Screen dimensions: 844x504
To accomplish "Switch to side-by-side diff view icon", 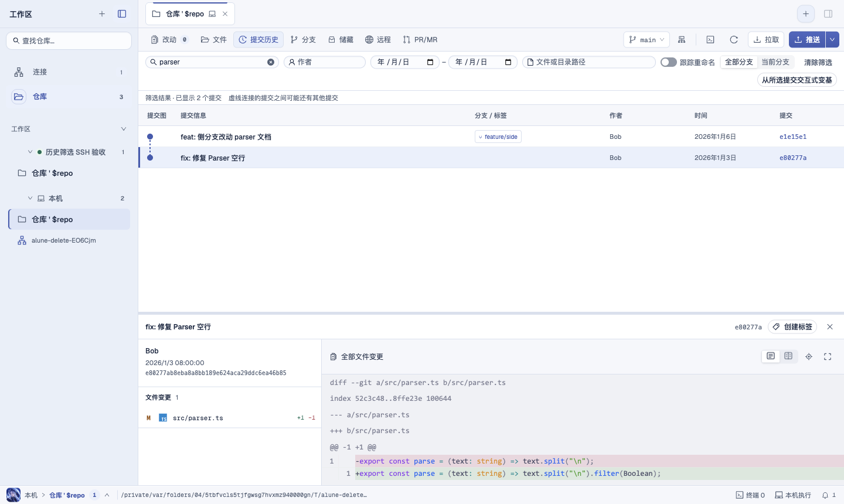I will pos(788,356).
